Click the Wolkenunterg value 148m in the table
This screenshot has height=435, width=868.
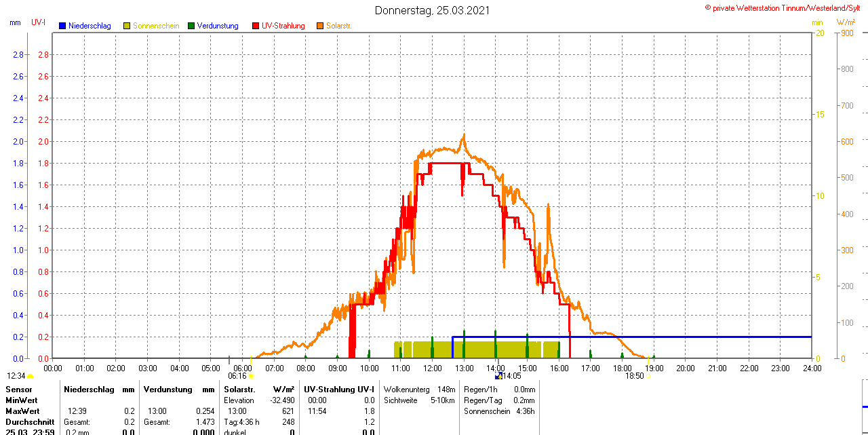pos(446,390)
